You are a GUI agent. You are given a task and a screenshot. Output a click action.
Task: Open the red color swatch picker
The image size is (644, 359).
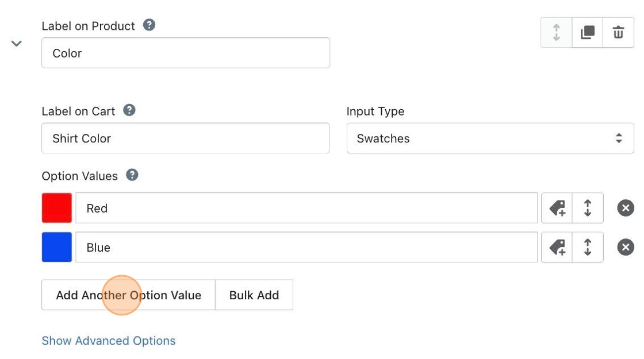(x=57, y=208)
